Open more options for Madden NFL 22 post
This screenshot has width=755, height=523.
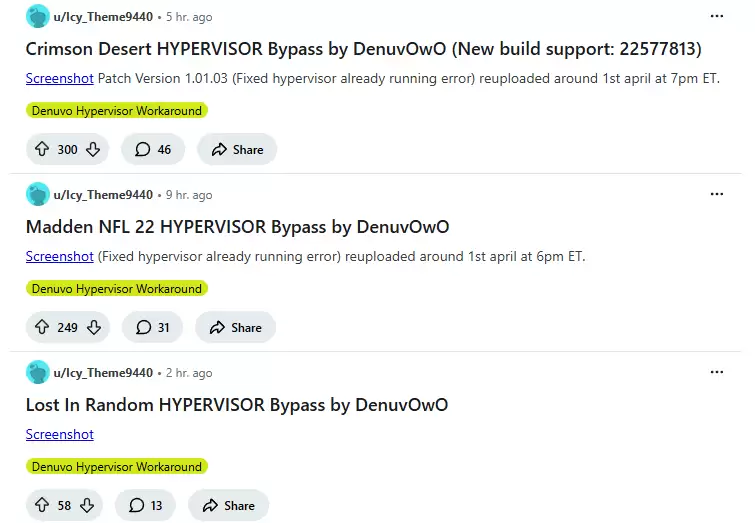(x=716, y=194)
